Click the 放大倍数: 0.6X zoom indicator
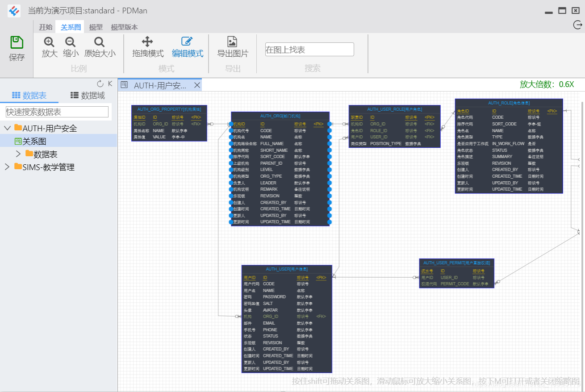The image size is (585, 392). point(547,84)
